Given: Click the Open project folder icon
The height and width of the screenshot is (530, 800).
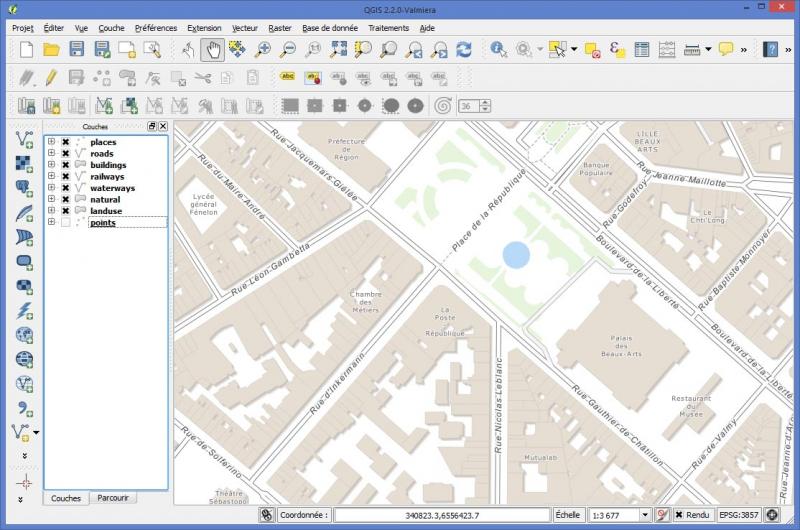Looking at the screenshot, I should [x=51, y=49].
